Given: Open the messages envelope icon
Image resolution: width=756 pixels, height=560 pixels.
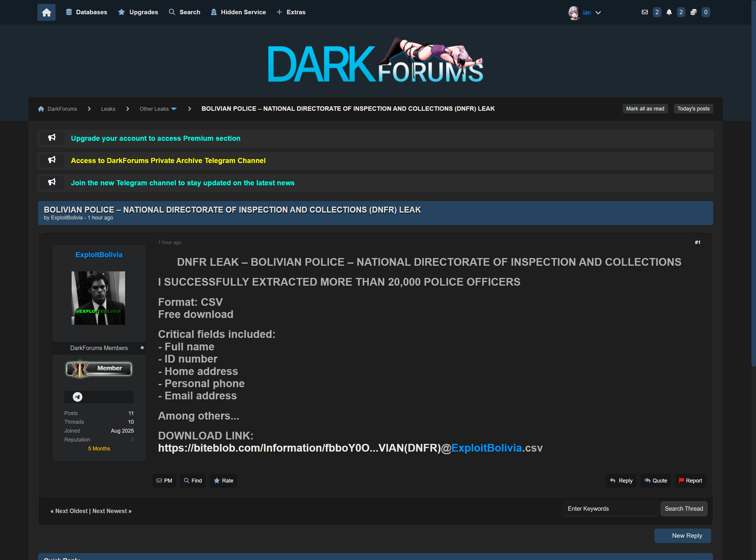Looking at the screenshot, I should (645, 12).
